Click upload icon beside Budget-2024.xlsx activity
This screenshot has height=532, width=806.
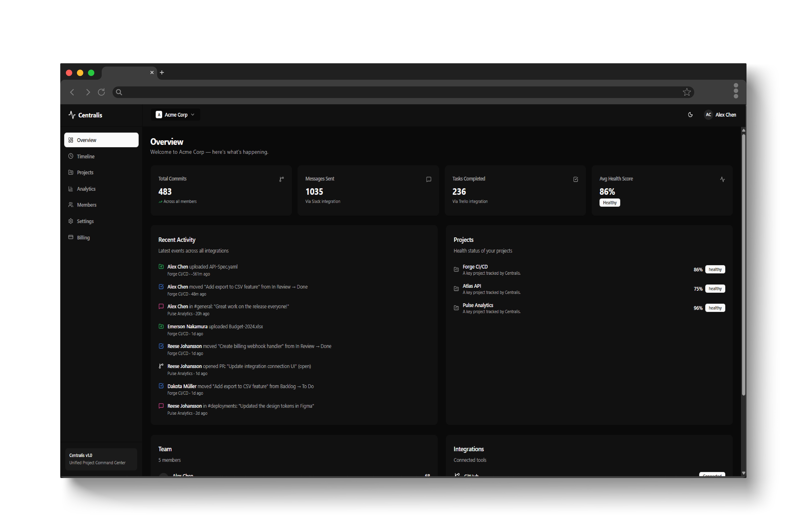coord(161,326)
